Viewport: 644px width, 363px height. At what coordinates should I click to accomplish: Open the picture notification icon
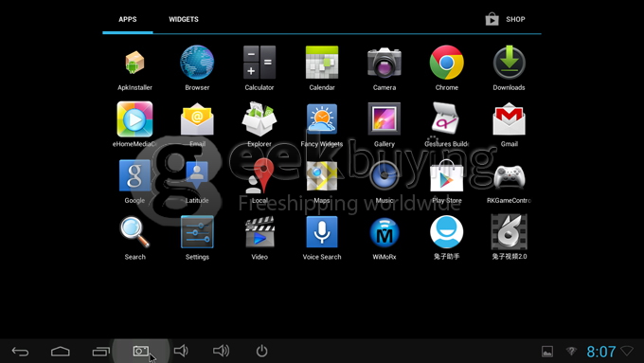pos(547,352)
